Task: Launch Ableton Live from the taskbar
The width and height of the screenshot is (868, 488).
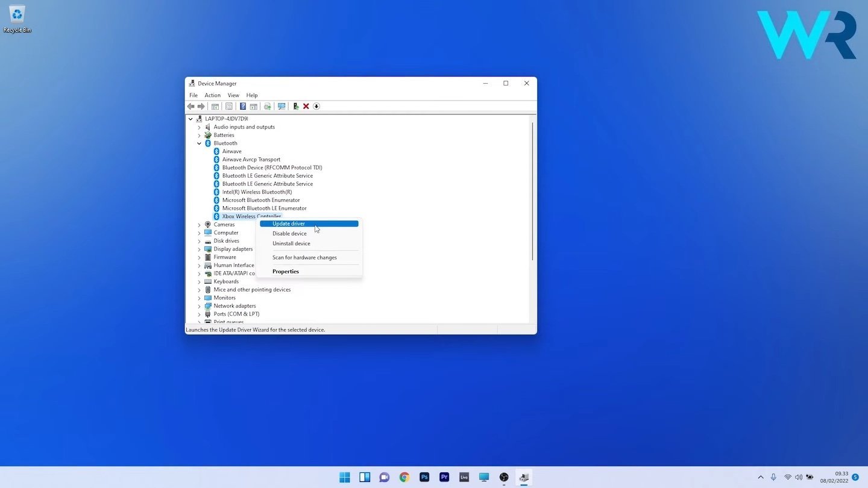Action: (x=464, y=477)
